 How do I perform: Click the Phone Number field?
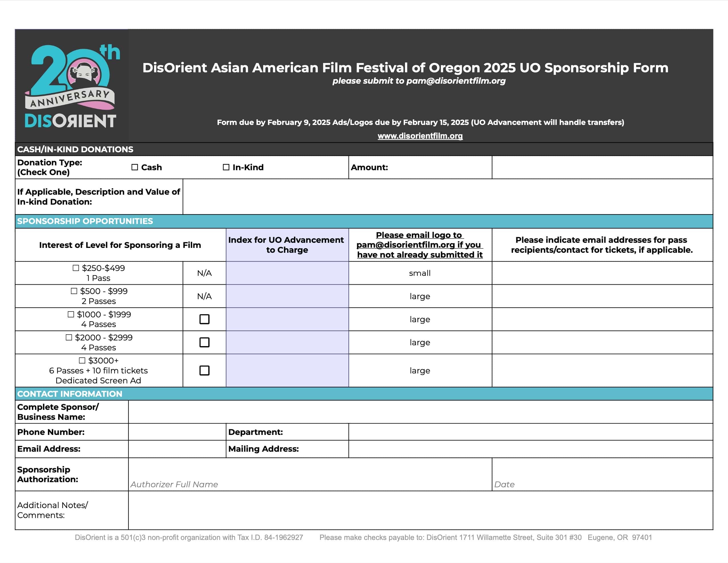tap(177, 432)
